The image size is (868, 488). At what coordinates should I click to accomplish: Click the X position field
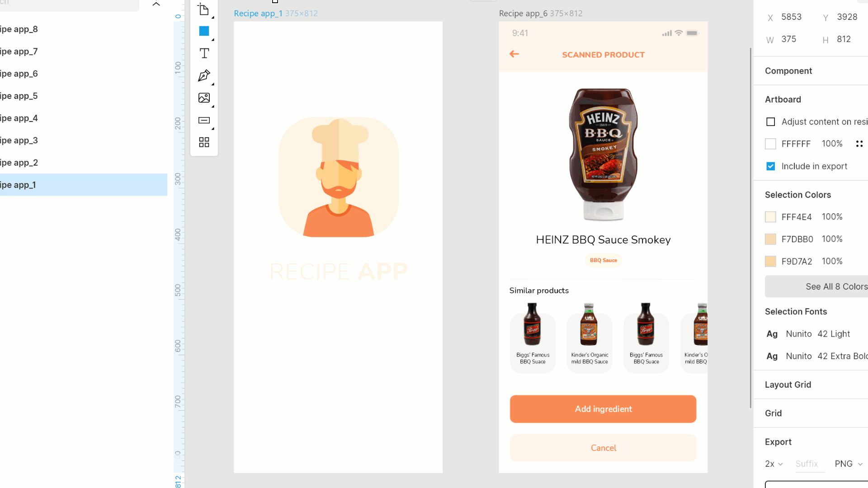tap(791, 17)
